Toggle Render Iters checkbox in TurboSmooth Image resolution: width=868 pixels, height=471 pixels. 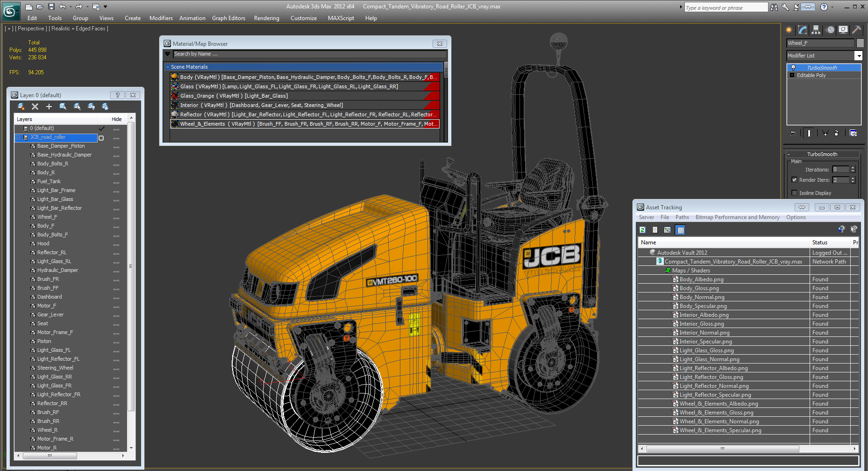tap(794, 180)
